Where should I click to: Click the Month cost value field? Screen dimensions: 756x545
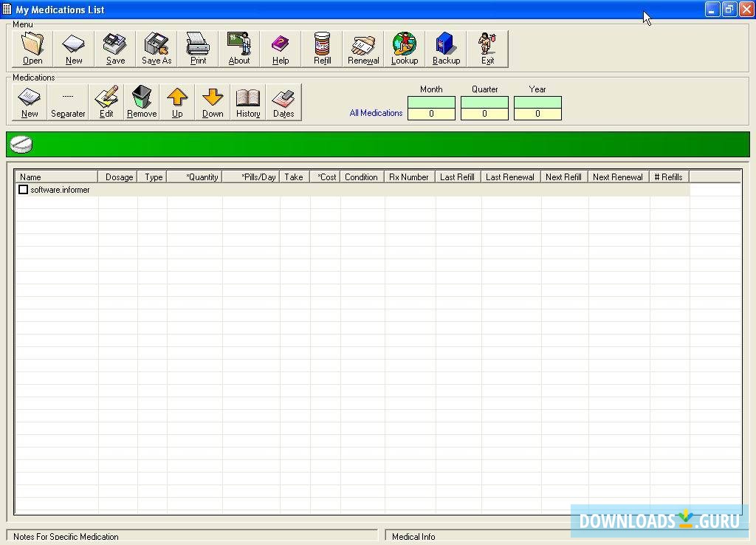pos(431,114)
